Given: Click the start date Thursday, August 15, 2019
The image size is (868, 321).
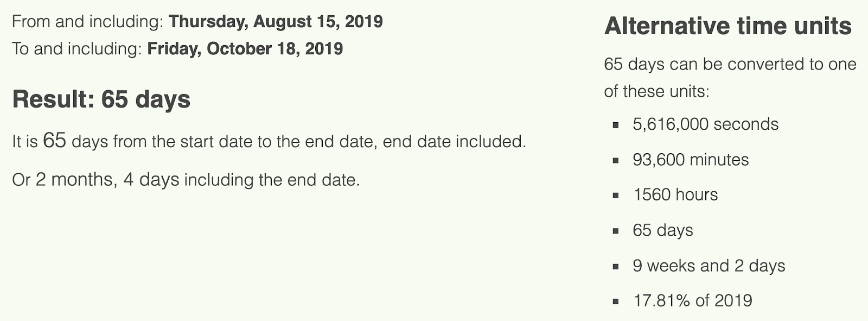Looking at the screenshot, I should coord(276,22).
